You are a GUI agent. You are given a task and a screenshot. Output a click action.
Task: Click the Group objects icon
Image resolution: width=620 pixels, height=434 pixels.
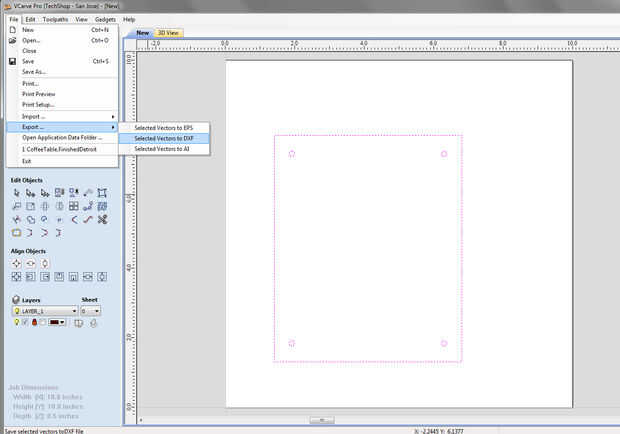(x=59, y=193)
